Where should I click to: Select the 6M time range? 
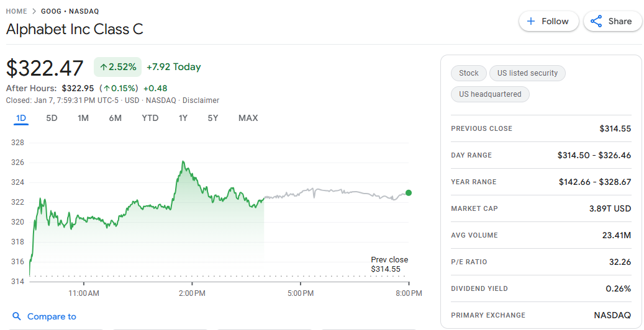pyautogui.click(x=115, y=118)
